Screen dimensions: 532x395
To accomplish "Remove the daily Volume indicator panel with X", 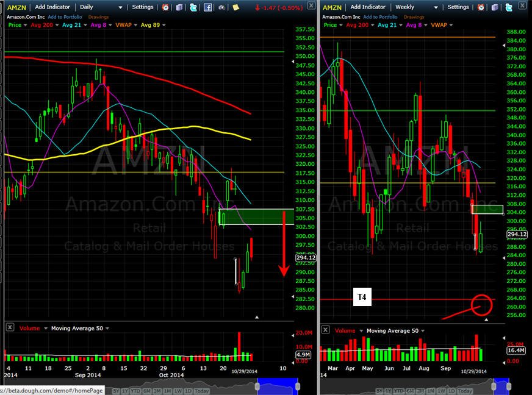I will tap(10, 327).
